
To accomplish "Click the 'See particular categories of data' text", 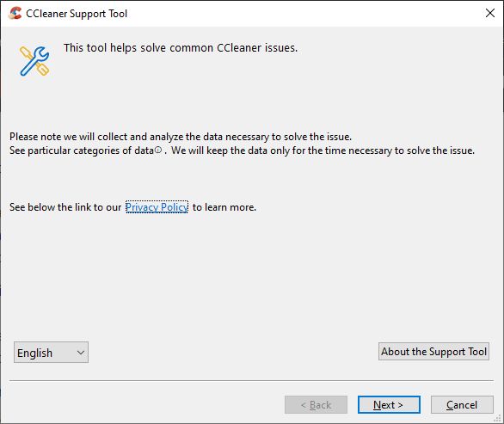I will tap(82, 151).
